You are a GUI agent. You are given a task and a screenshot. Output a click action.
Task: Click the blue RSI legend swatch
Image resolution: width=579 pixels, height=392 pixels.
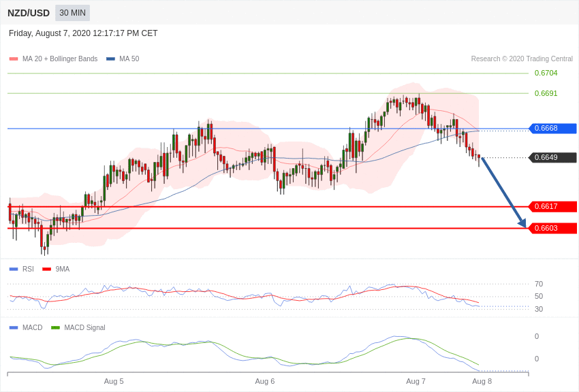point(14,269)
